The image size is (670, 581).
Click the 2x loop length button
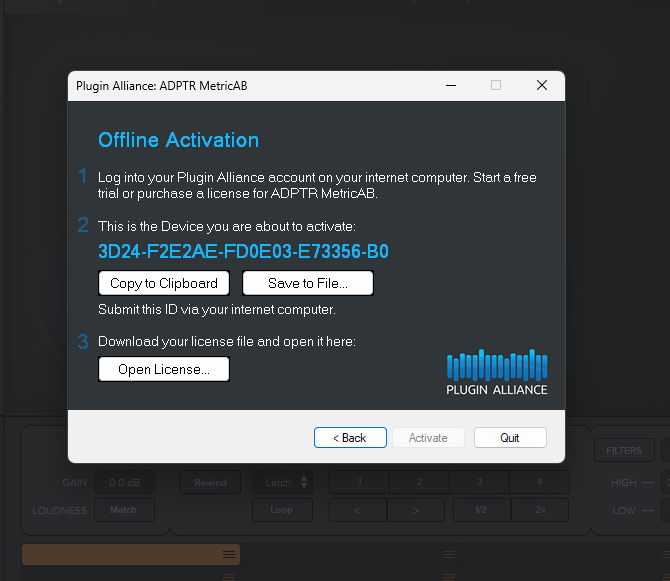click(539, 510)
